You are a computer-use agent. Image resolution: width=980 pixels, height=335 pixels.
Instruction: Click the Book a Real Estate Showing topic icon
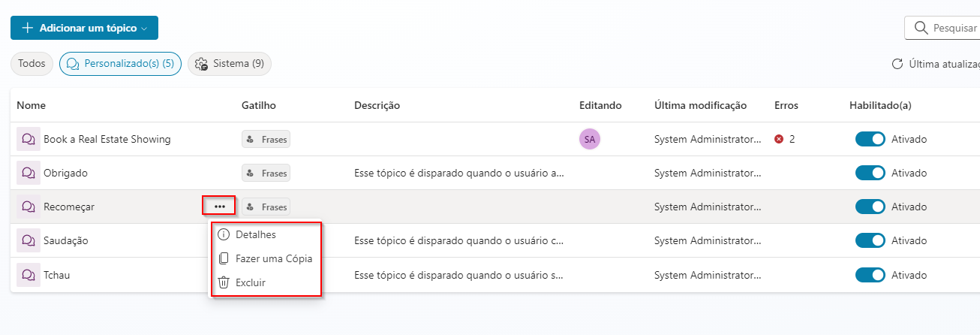click(x=29, y=139)
